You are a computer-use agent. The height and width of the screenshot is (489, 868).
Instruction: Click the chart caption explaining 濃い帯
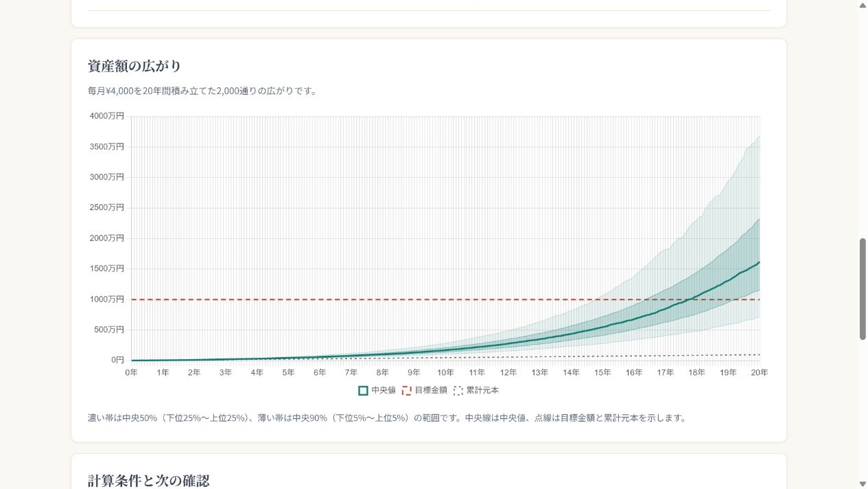click(388, 418)
